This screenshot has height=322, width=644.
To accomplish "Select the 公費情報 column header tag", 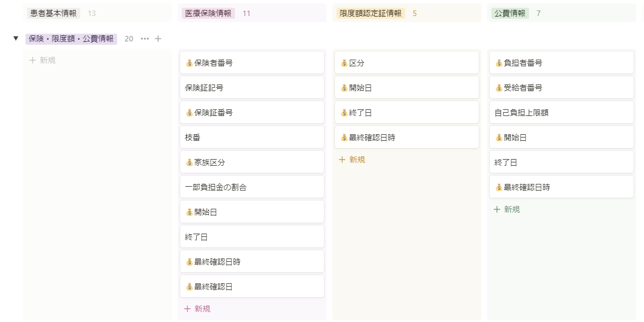I will pos(510,13).
